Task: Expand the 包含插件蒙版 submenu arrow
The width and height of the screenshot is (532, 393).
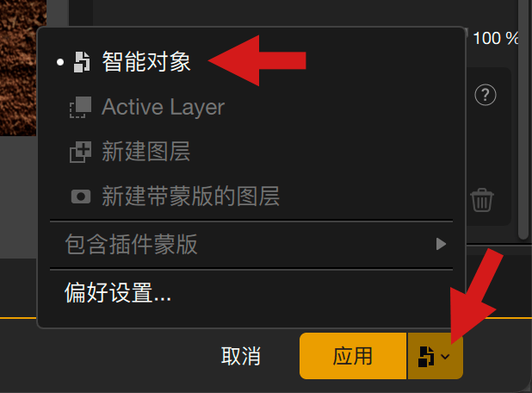Action: (441, 244)
